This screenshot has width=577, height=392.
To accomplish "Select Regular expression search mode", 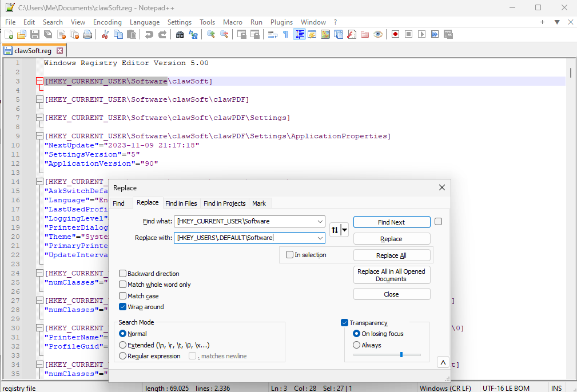I will click(x=123, y=356).
